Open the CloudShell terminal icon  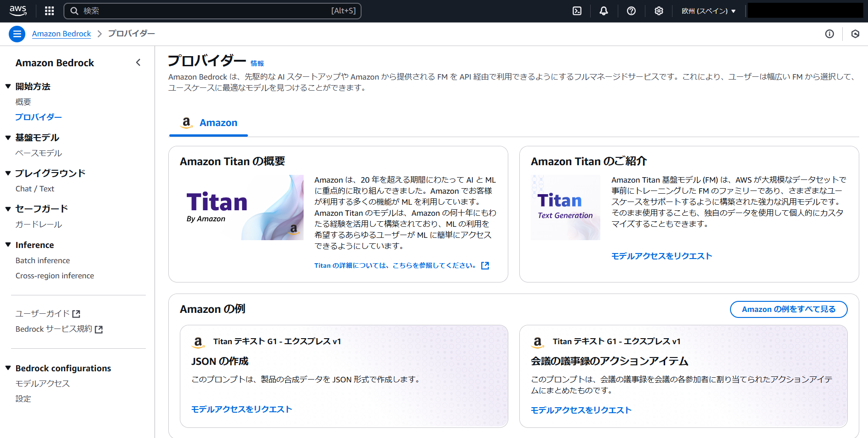pos(577,11)
